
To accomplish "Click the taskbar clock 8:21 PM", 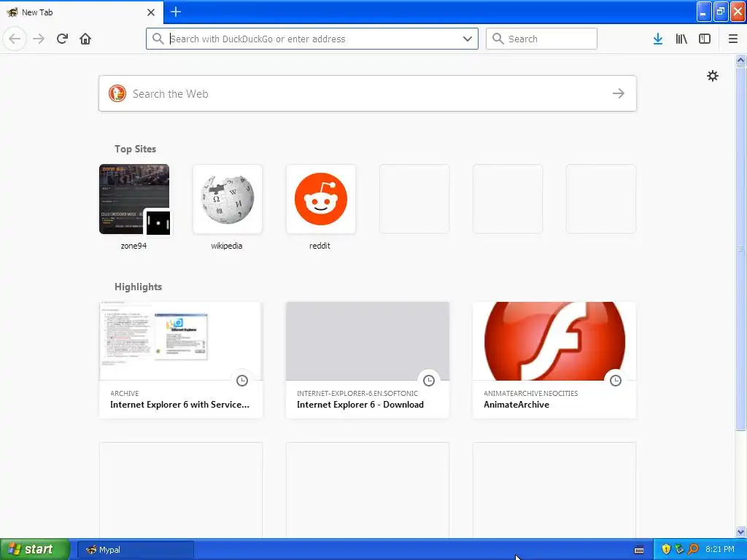I will click(720, 550).
